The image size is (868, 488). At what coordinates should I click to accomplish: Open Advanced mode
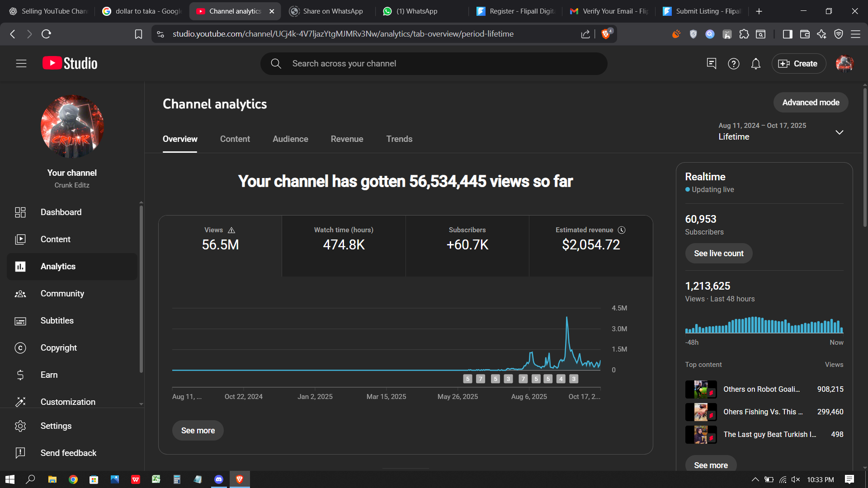coord(811,103)
